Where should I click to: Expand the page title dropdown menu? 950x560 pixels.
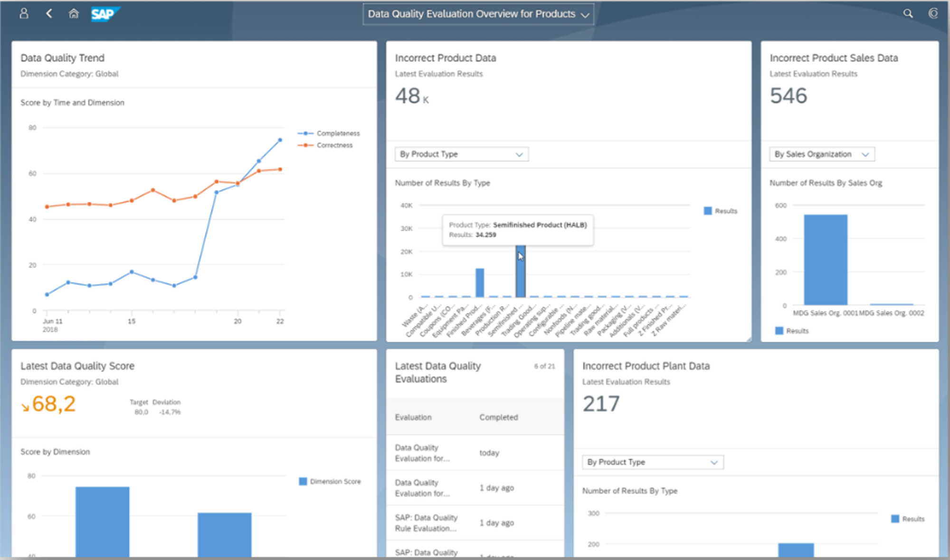(478, 14)
